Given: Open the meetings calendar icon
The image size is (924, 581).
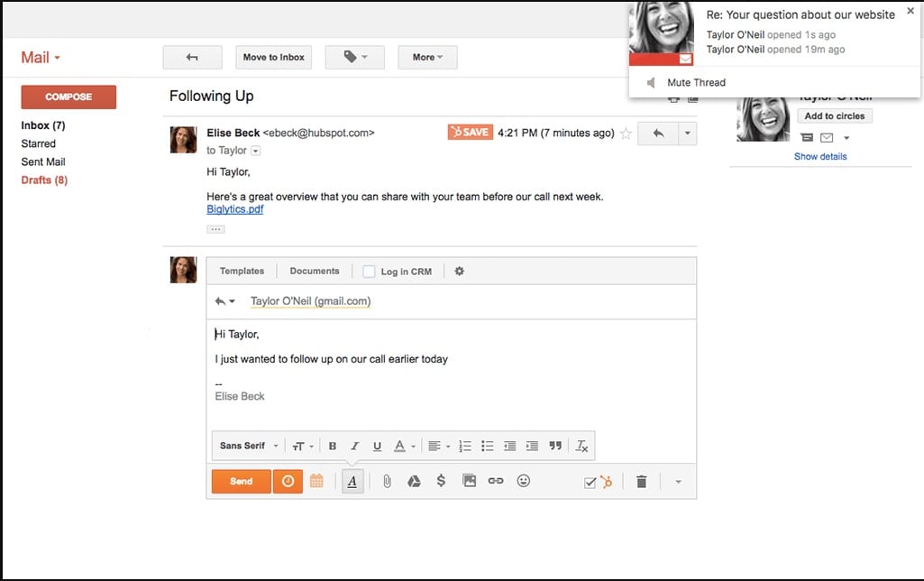Looking at the screenshot, I should click(x=316, y=482).
